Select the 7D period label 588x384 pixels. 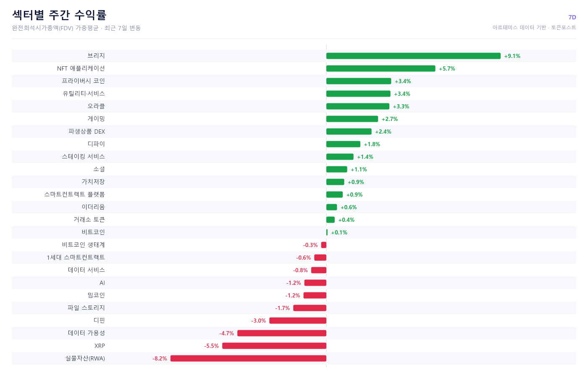tap(572, 17)
